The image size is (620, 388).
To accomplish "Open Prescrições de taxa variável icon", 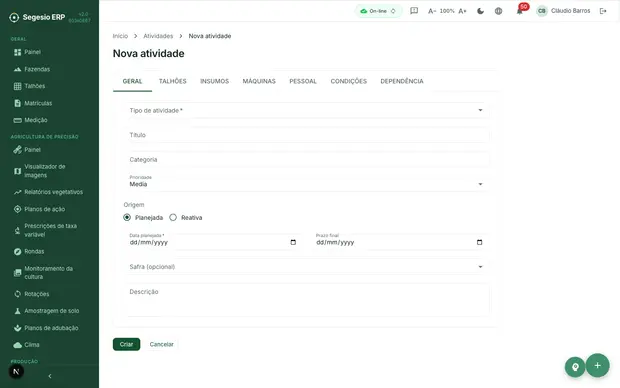I will tap(17, 230).
